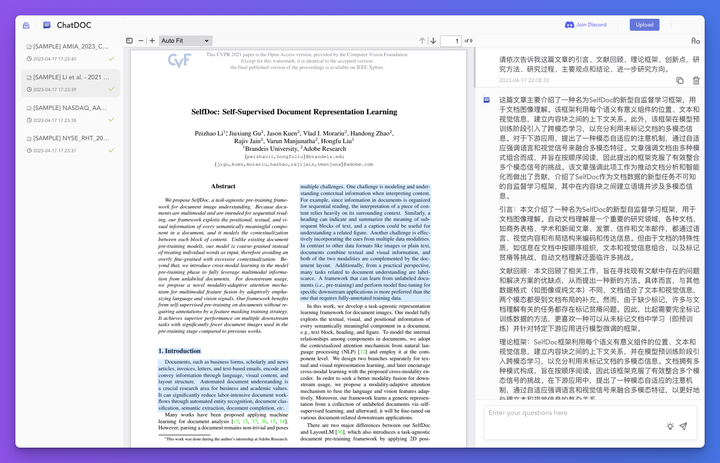Click the author line 'Brandeis University, Adobe Research'
Screen dimensions: 720x463
click(x=294, y=149)
